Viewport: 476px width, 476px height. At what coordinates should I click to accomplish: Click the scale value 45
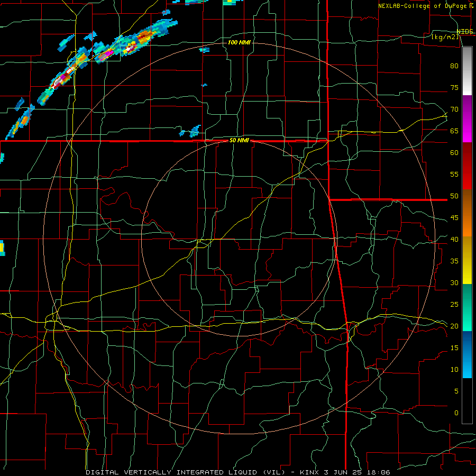coord(454,218)
